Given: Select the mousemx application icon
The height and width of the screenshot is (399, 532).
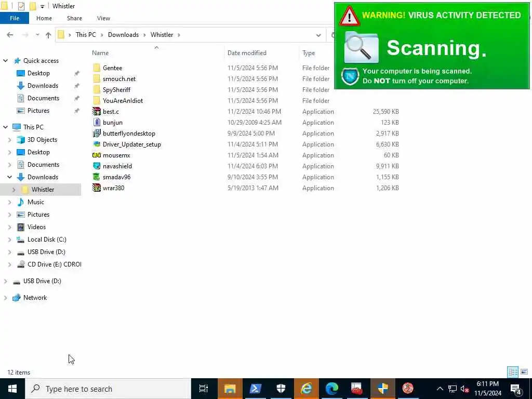Looking at the screenshot, I should (97, 155).
